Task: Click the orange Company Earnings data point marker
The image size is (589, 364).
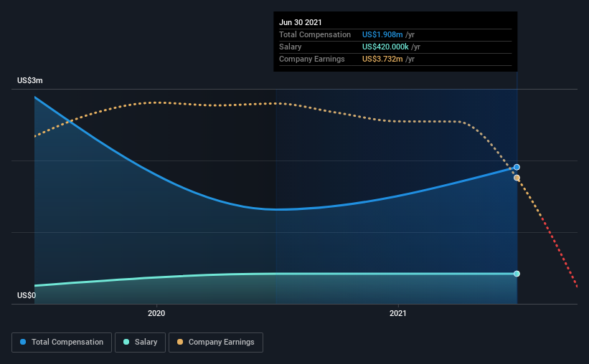Action: [517, 178]
